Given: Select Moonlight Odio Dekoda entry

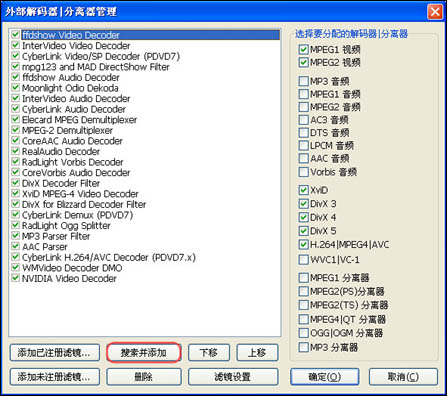Looking at the screenshot, I should 70,88.
